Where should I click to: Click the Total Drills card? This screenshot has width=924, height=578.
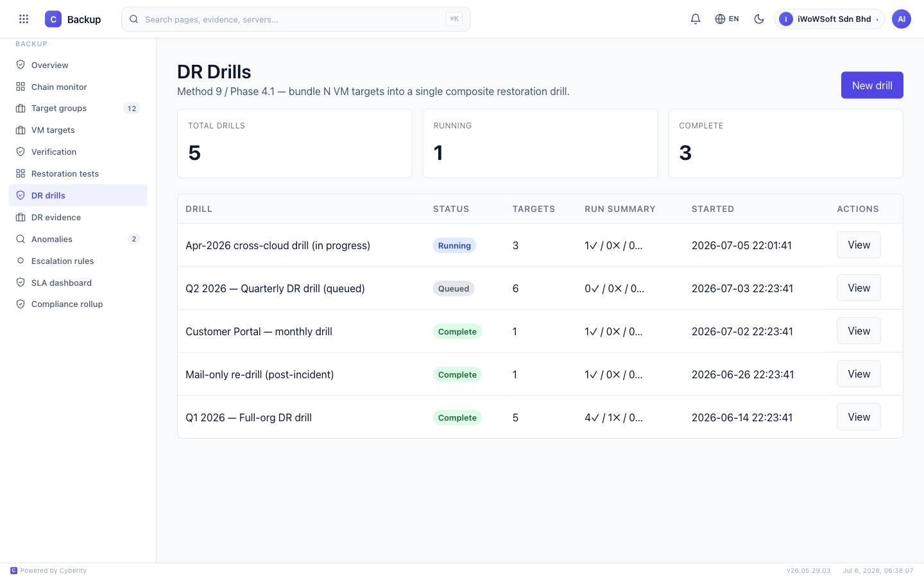coord(295,143)
